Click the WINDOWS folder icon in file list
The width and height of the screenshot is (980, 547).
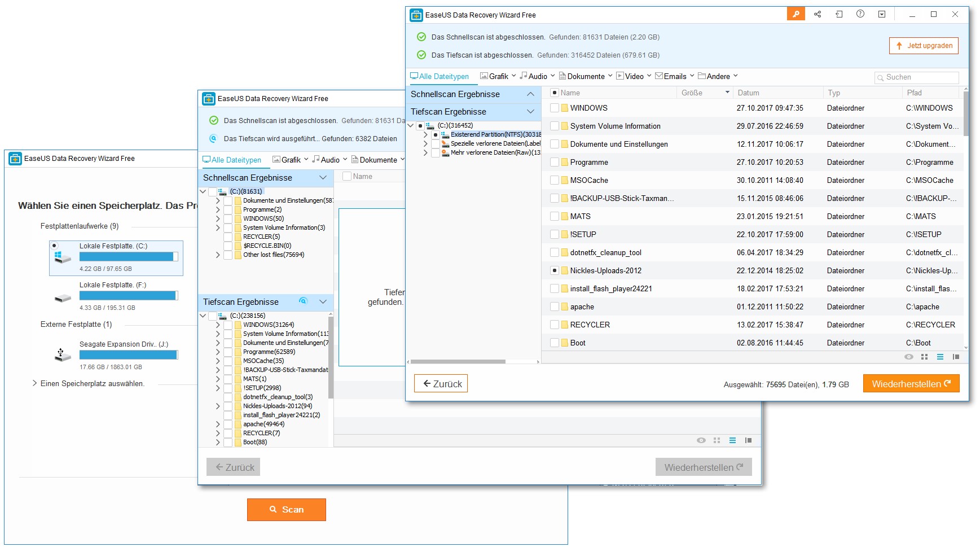click(x=564, y=108)
